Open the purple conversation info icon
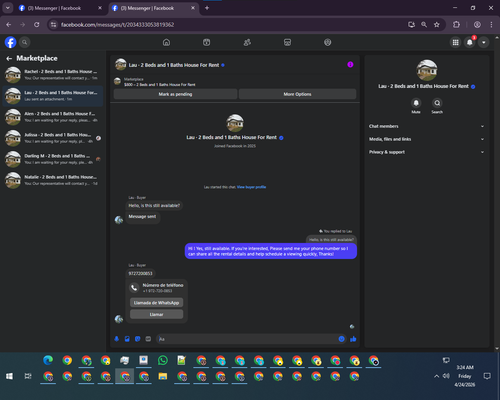 point(350,65)
